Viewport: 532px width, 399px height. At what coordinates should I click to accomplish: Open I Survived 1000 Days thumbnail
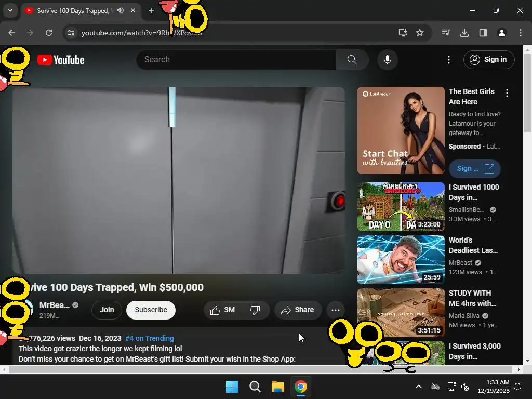401,207
